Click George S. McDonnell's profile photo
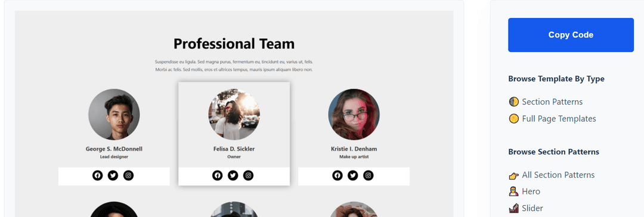This screenshot has height=217, width=644. click(114, 114)
